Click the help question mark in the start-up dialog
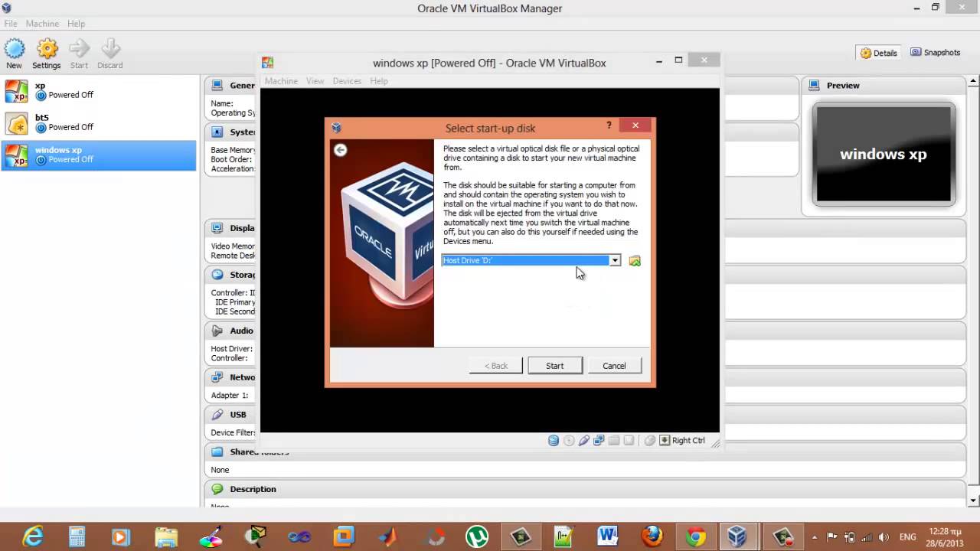Image resolution: width=980 pixels, height=551 pixels. coord(609,126)
